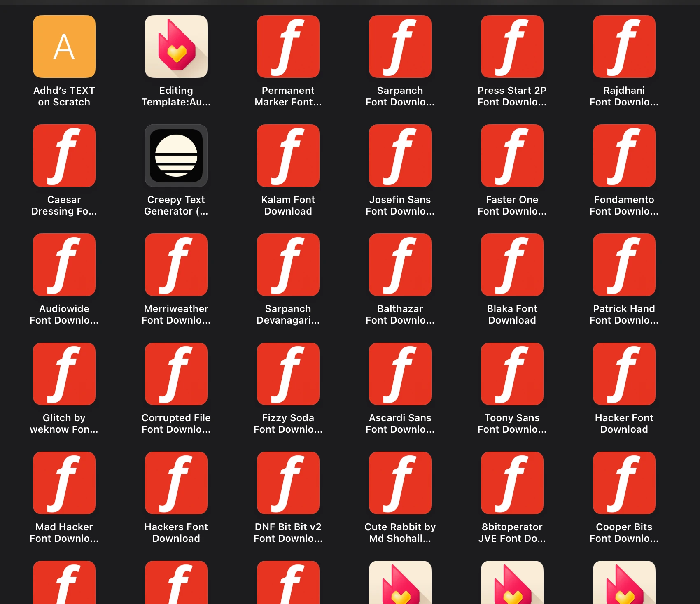
Task: Open the Creepy Text Generator app
Action: [x=176, y=155]
